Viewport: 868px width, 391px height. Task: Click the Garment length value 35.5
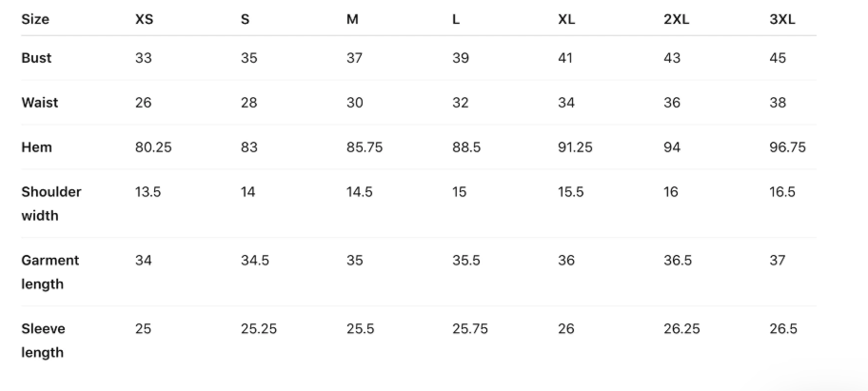(x=465, y=260)
